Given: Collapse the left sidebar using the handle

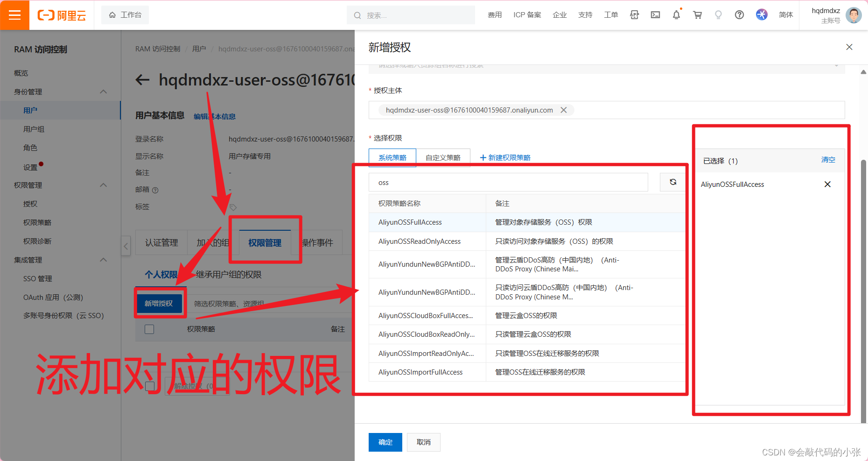Looking at the screenshot, I should (x=126, y=246).
